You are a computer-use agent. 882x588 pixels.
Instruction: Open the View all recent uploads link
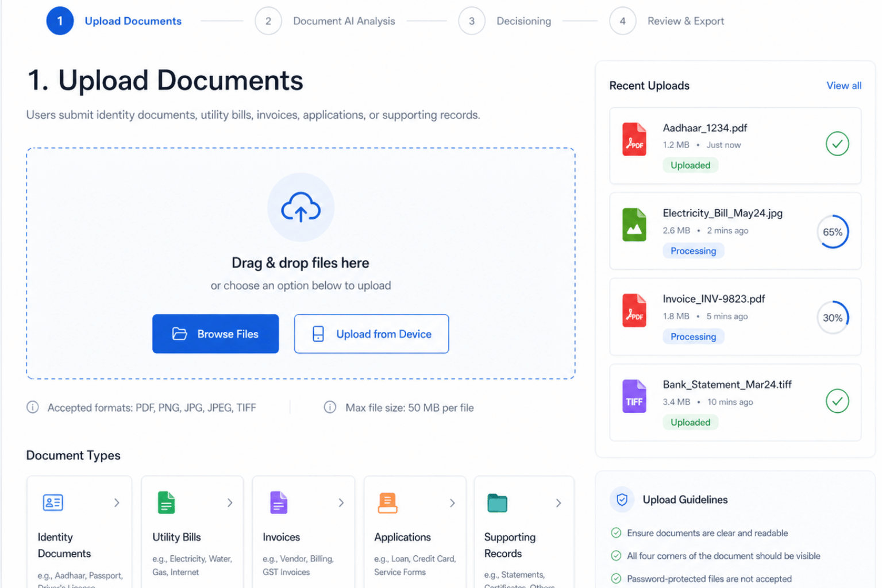pyautogui.click(x=844, y=86)
